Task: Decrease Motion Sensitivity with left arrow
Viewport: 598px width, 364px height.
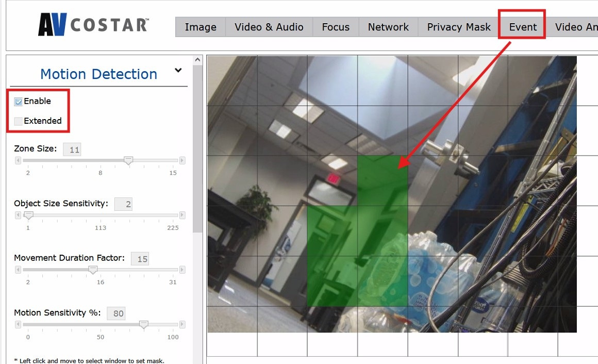Action: (18, 324)
